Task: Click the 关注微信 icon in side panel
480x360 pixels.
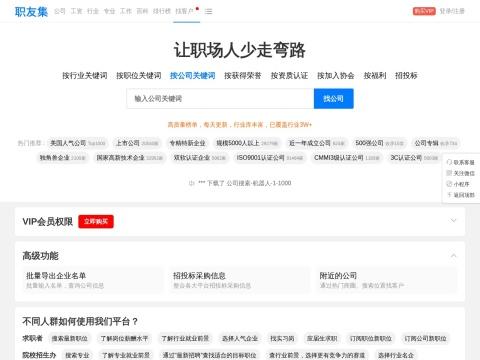Action: [x=449, y=173]
